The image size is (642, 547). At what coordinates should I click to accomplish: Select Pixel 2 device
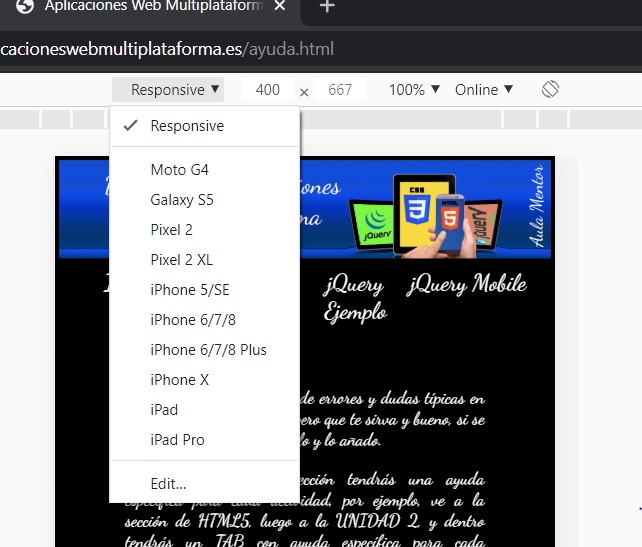[205, 230]
